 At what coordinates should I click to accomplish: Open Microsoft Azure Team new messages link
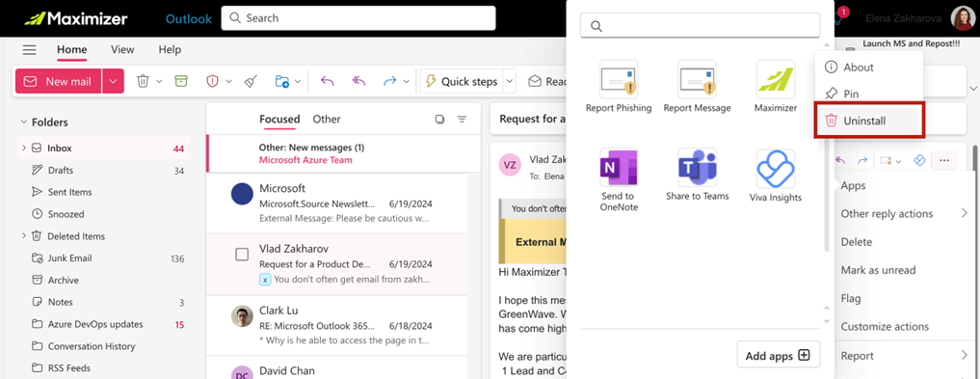305,160
